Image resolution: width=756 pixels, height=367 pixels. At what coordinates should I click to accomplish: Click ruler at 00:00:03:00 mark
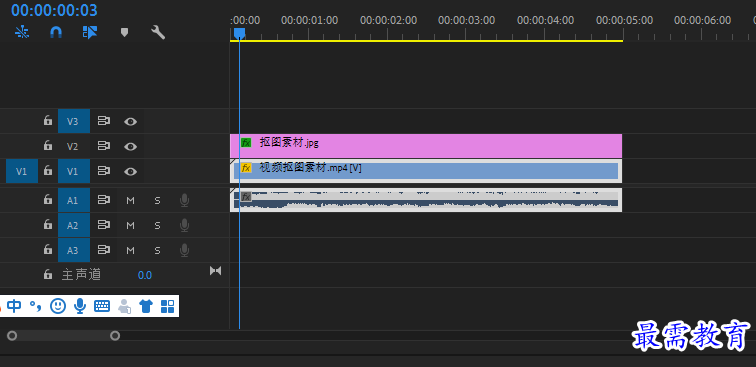tap(466, 20)
